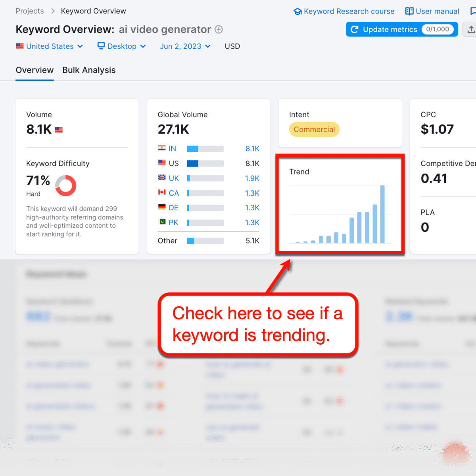Switch to the Bulk Analysis tab
Screen dimensions: 476x476
pyautogui.click(x=89, y=70)
